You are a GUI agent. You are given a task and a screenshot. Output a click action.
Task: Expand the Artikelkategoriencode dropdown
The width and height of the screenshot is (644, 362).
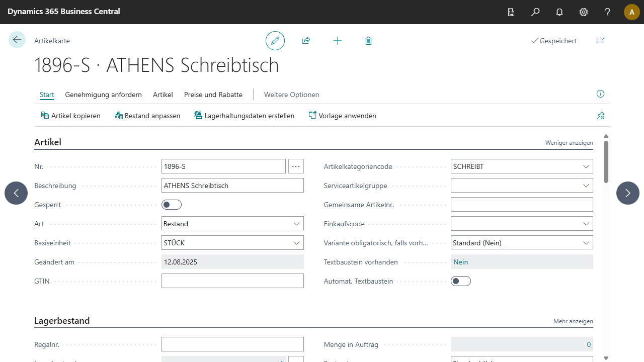[x=586, y=166]
